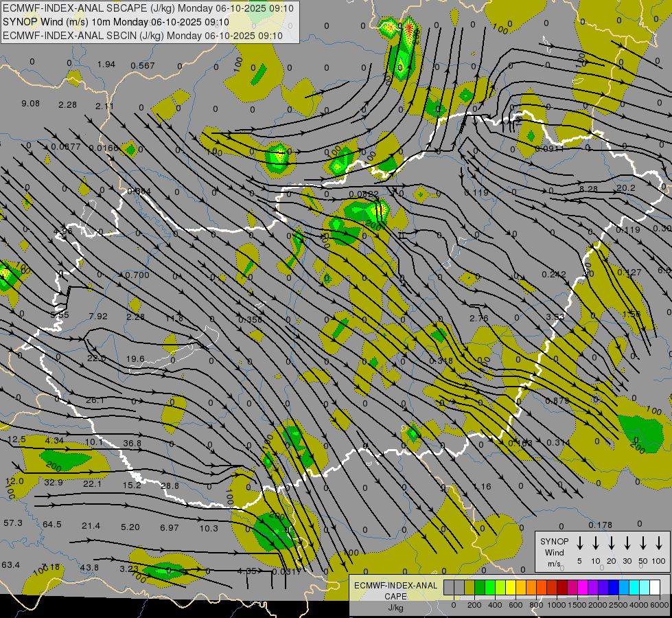Click the map value 5.55
The image size is (672, 618).
point(60,314)
